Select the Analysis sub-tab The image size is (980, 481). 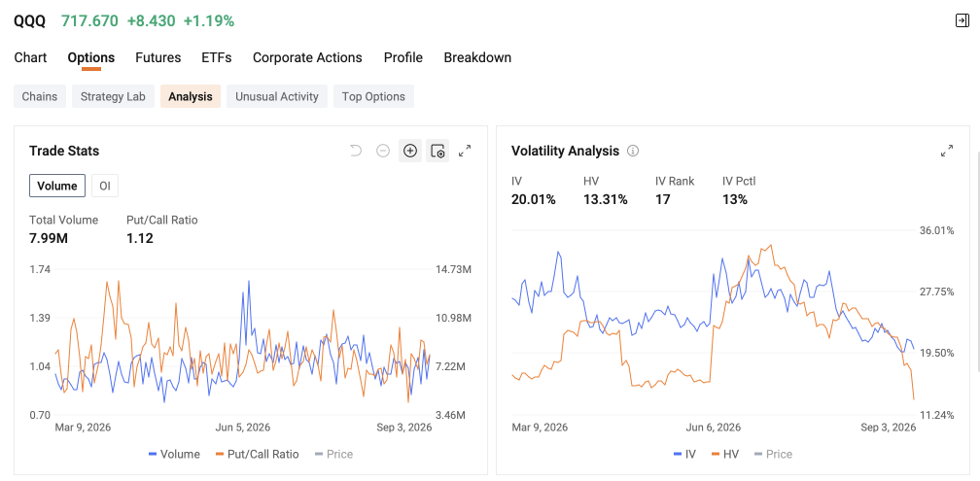pyautogui.click(x=190, y=96)
